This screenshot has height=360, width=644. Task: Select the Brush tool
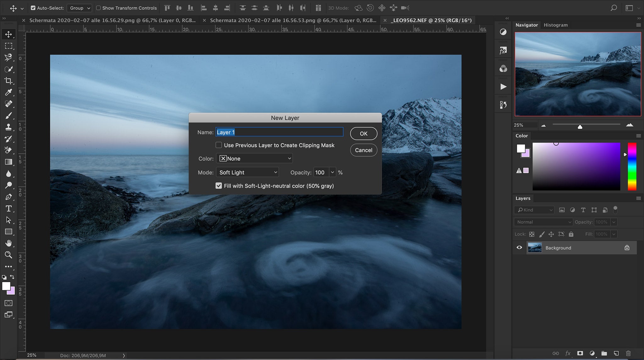click(x=8, y=115)
